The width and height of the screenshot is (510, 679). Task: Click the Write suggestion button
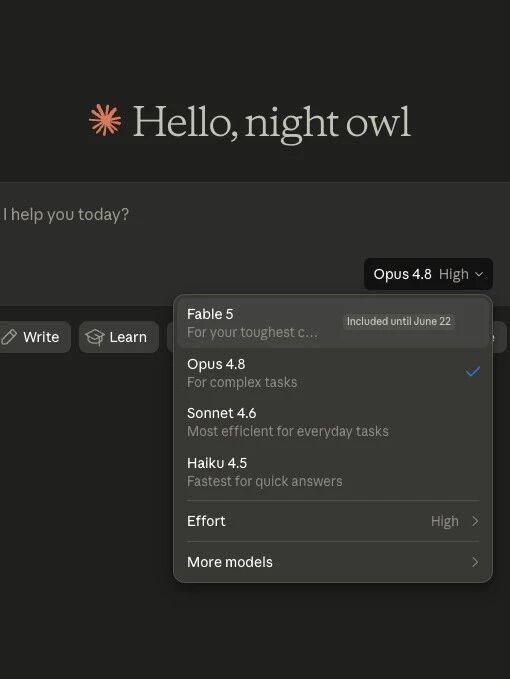[34, 337]
